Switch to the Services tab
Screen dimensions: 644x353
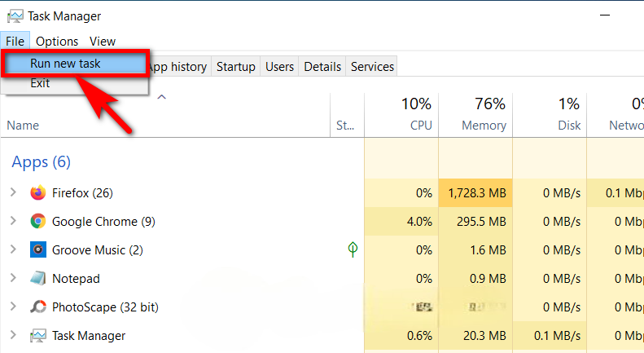pyautogui.click(x=372, y=67)
